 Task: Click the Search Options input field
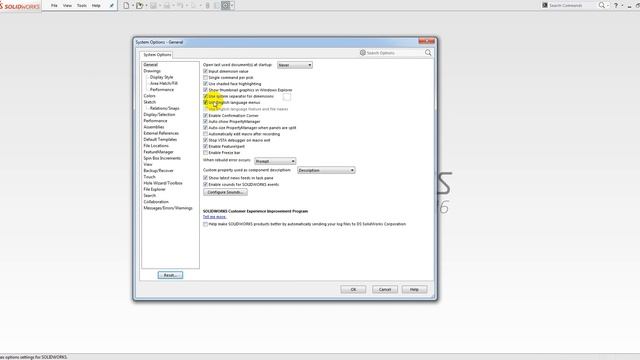click(394, 53)
